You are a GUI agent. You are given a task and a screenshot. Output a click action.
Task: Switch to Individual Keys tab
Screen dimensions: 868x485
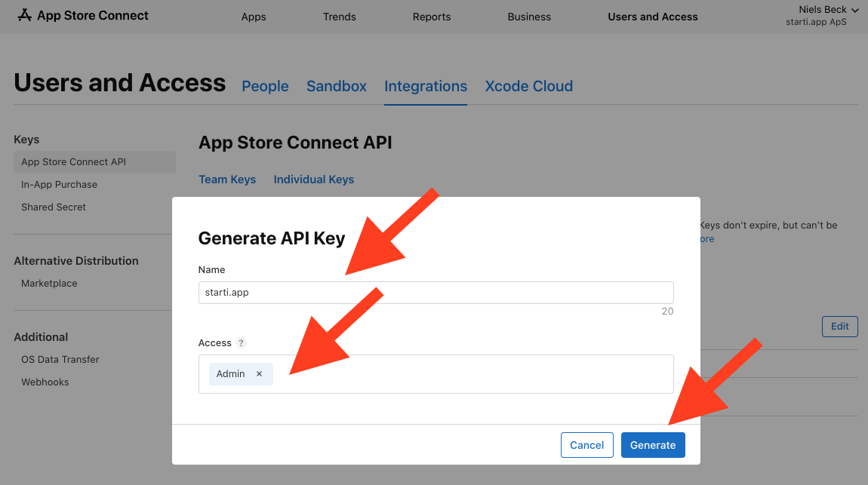click(x=314, y=180)
